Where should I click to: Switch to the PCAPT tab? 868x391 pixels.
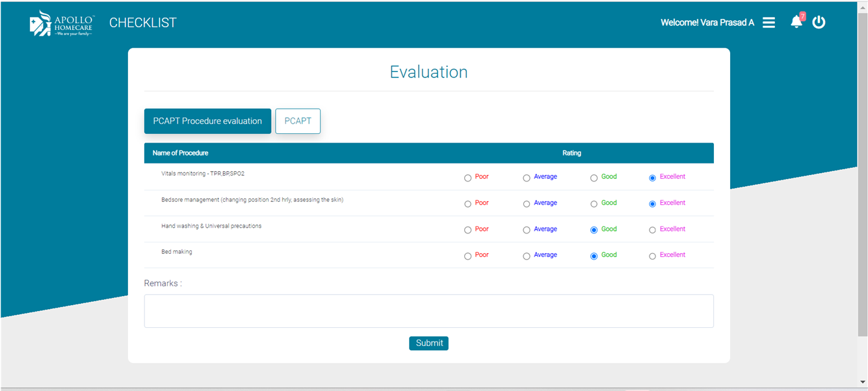click(x=298, y=120)
